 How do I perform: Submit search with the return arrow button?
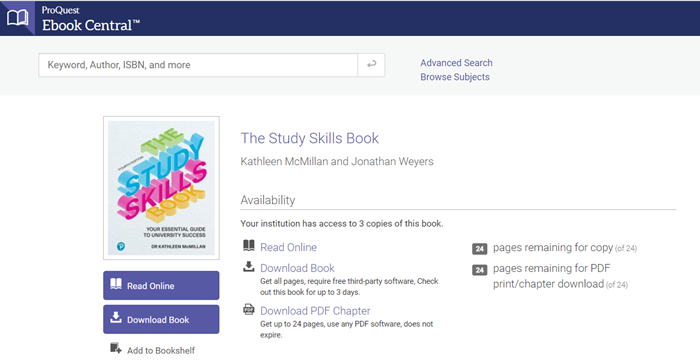371,65
